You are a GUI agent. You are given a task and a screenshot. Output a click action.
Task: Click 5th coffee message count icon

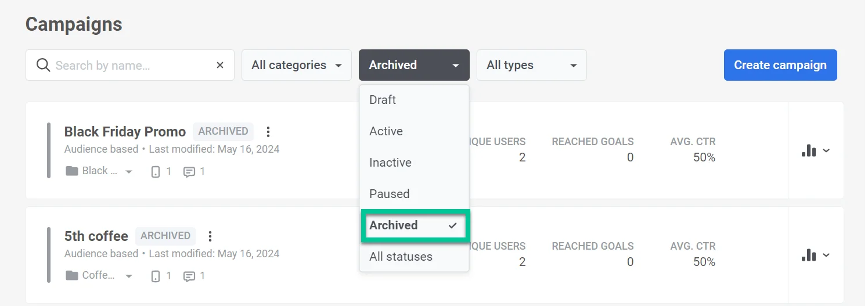(x=189, y=276)
